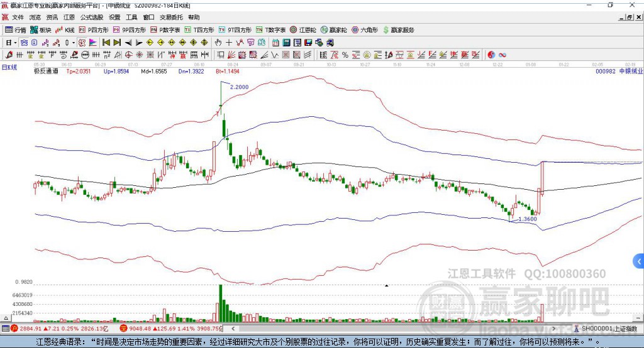
Task: Expand the 日 period dropdown
Action: tap(15, 43)
